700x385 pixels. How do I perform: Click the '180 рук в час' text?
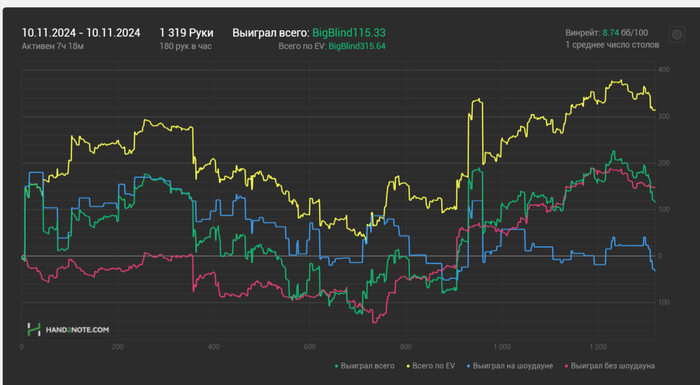(185, 46)
